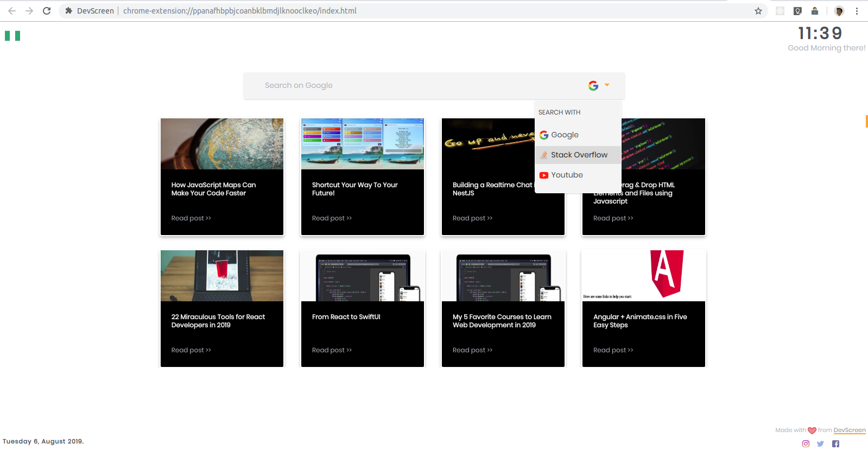Image resolution: width=868 pixels, height=456 pixels.
Task: Click the Google logo in search bar
Action: pos(593,86)
